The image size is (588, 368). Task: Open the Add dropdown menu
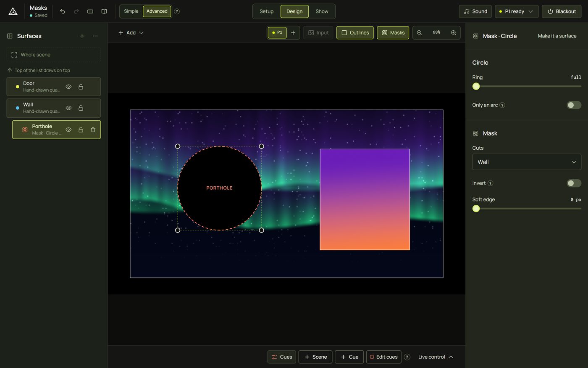pyautogui.click(x=131, y=33)
